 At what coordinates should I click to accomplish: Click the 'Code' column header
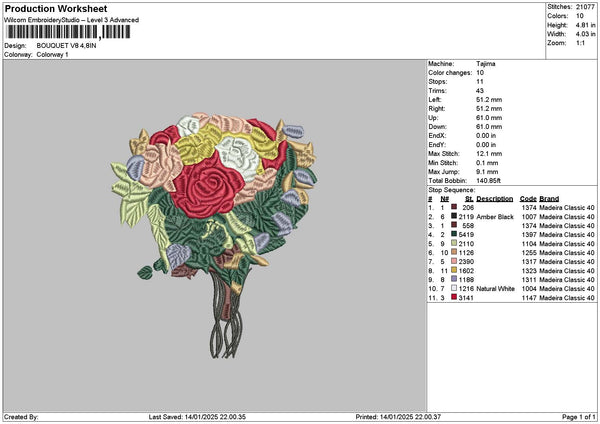click(528, 199)
